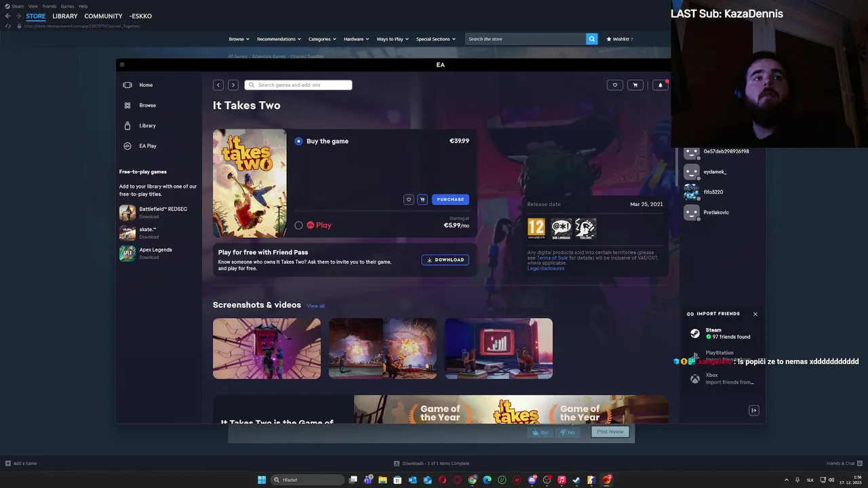Screen dimensions: 868x488
Task: Click the Apex Legends game icon
Action: click(x=127, y=253)
